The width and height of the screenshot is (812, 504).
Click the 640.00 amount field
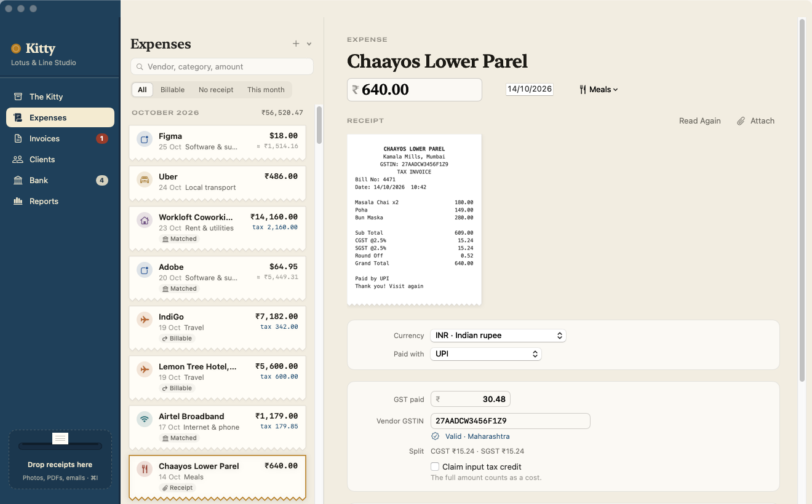tap(415, 90)
